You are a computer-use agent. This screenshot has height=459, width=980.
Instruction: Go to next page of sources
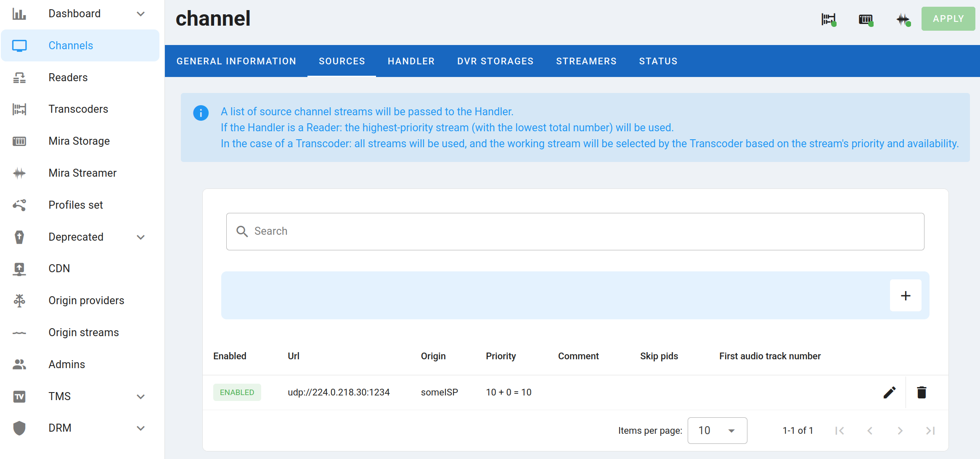point(900,431)
